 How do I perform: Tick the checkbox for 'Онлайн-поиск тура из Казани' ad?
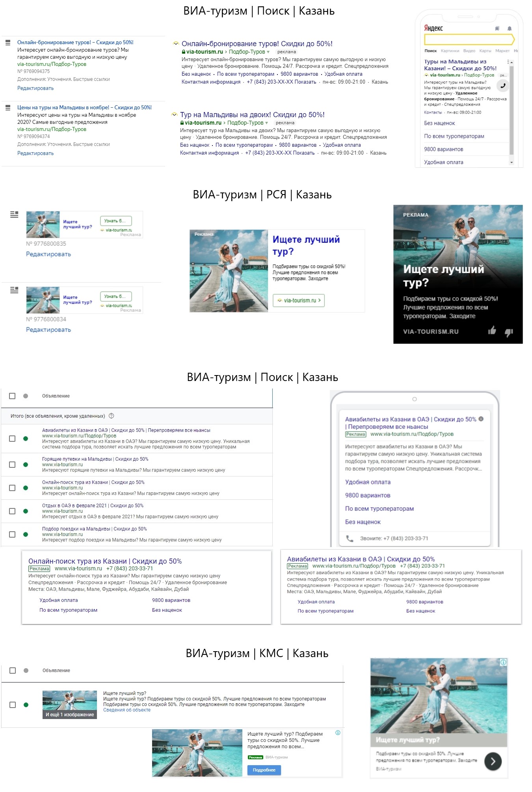[12, 488]
